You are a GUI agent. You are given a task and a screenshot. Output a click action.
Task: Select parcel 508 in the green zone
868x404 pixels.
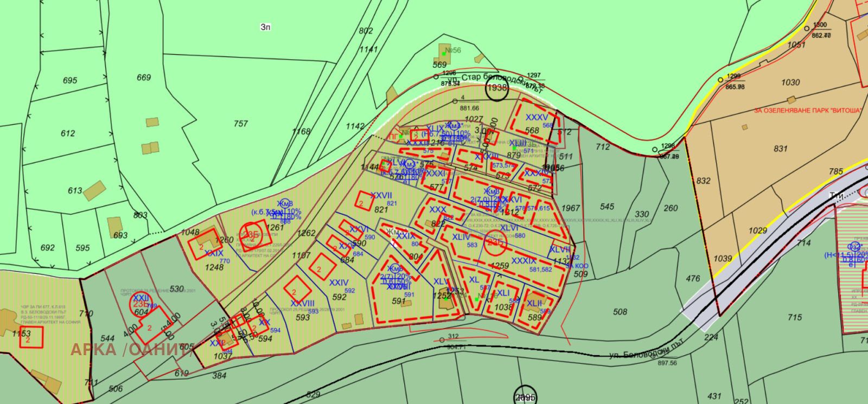620,312
